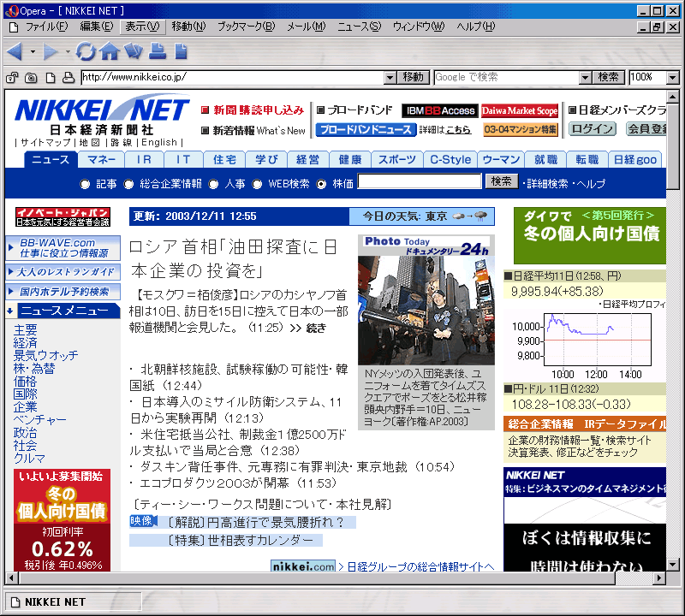Image resolution: width=685 pixels, height=616 pixels.
Task: Switch to the スポーツ tab
Action: point(397,160)
